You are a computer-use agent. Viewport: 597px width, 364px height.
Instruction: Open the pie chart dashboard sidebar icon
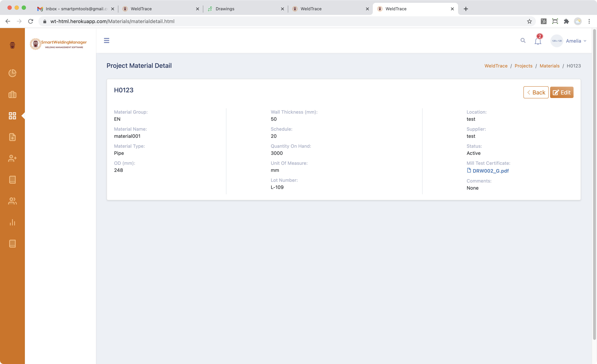[x=12, y=73]
